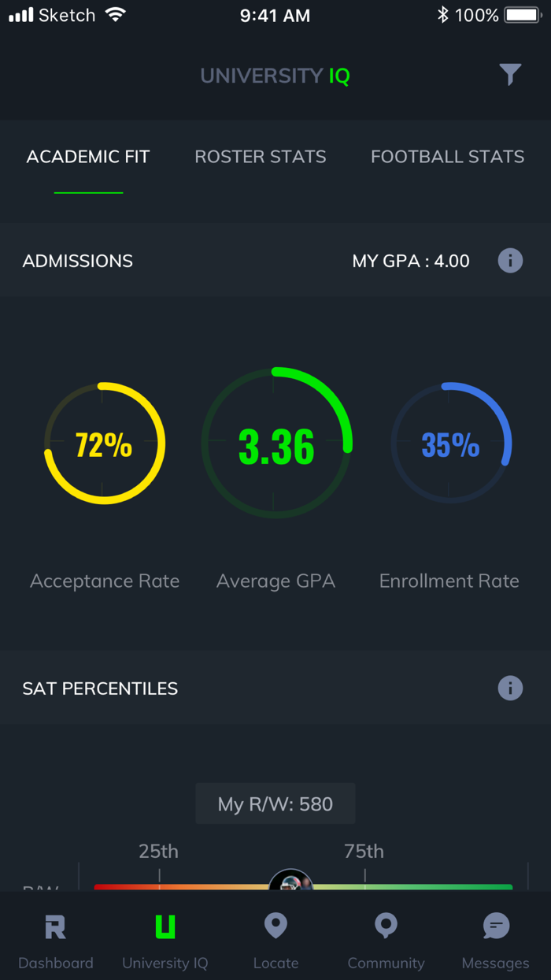The image size is (551, 980).
Task: Click the University IQ title
Action: pos(275,75)
